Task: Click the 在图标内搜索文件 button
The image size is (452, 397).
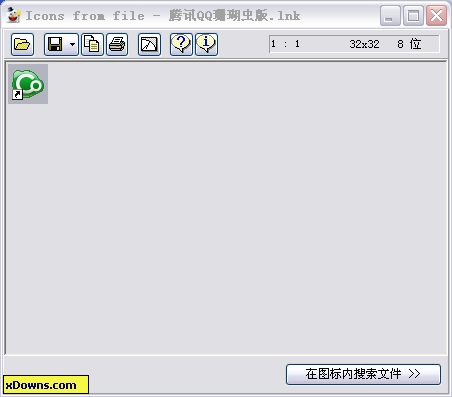Action: (363, 374)
